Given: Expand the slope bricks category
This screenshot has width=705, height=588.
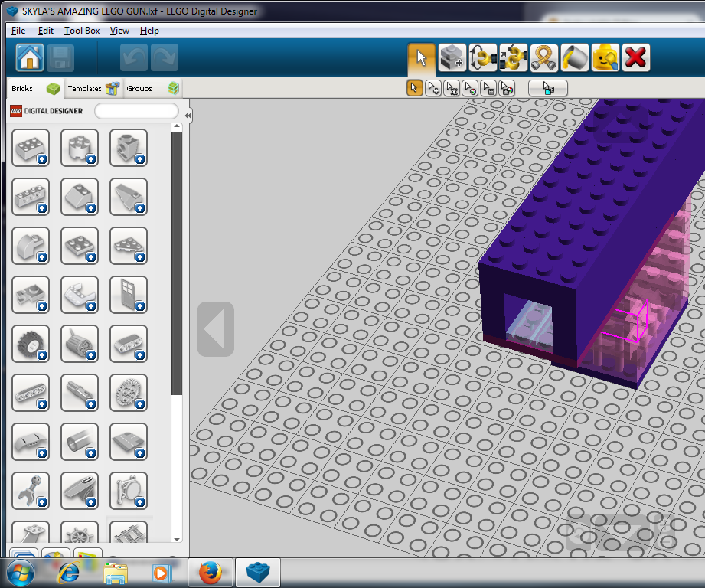Looking at the screenshot, I should coord(80,197).
